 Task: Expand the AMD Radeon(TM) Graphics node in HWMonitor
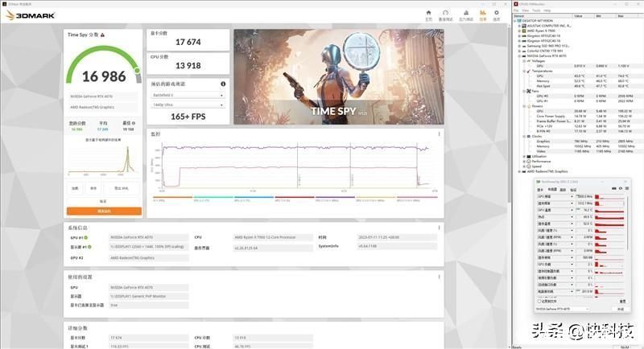[x=519, y=171]
